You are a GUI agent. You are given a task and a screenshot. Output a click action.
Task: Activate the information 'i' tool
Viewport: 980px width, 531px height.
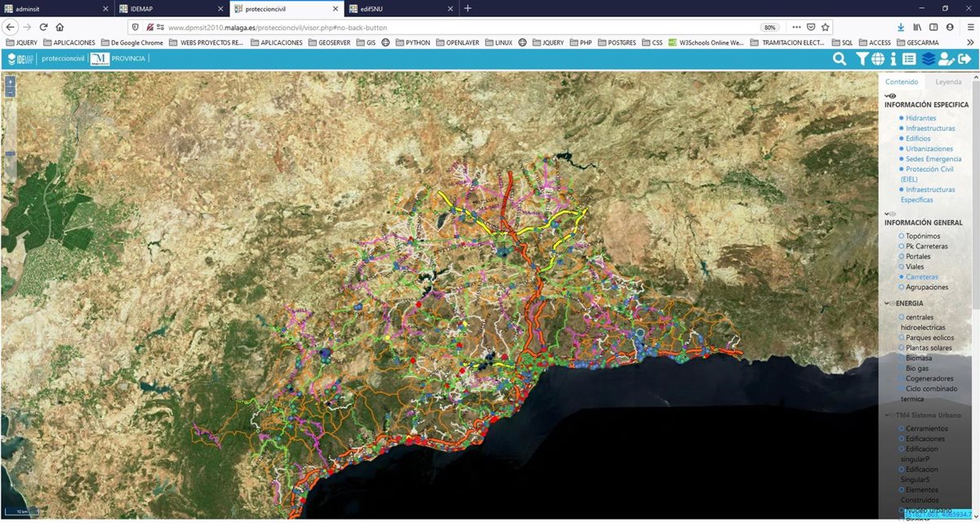point(893,59)
